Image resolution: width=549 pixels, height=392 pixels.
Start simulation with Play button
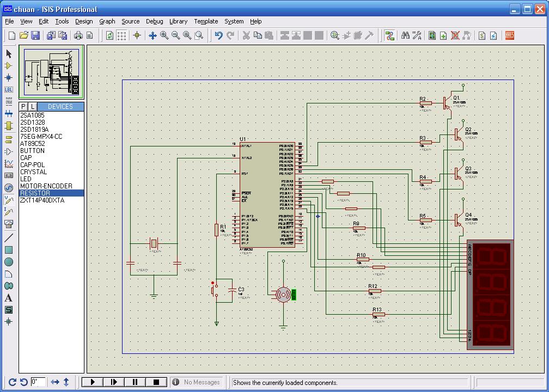pos(93,382)
